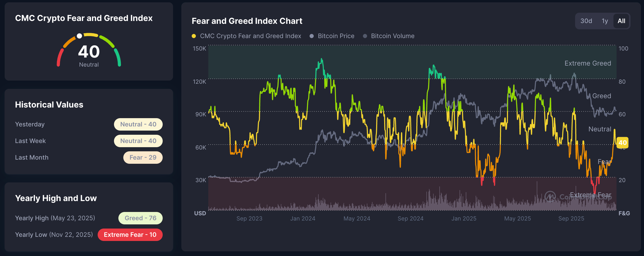Toggle Bitcoin Price series in legend
644x256 pixels.
[x=336, y=36]
